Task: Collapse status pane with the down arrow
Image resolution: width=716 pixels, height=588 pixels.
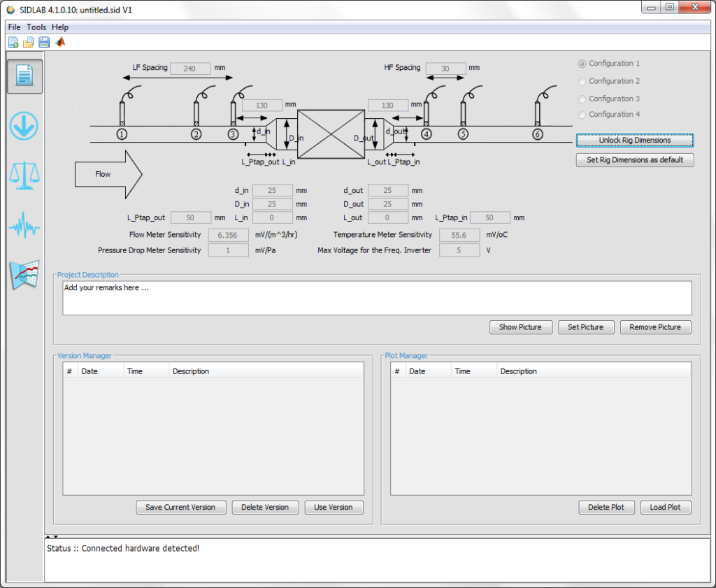Action: [56, 537]
